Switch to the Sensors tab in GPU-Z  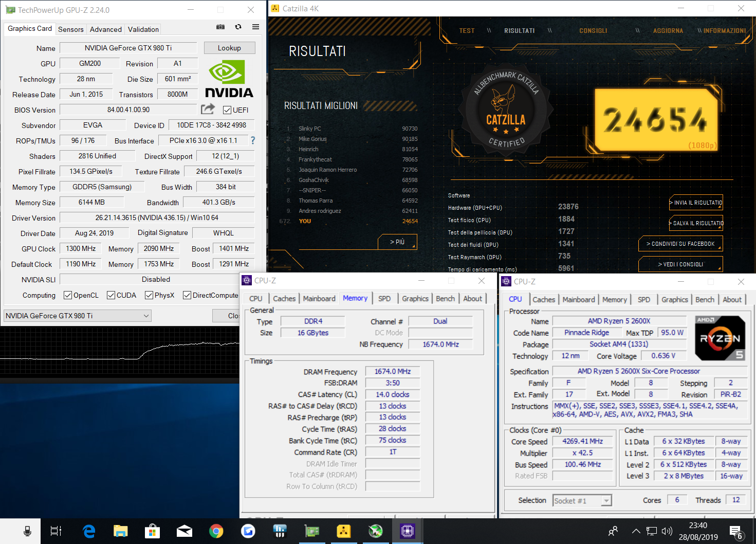pos(71,29)
